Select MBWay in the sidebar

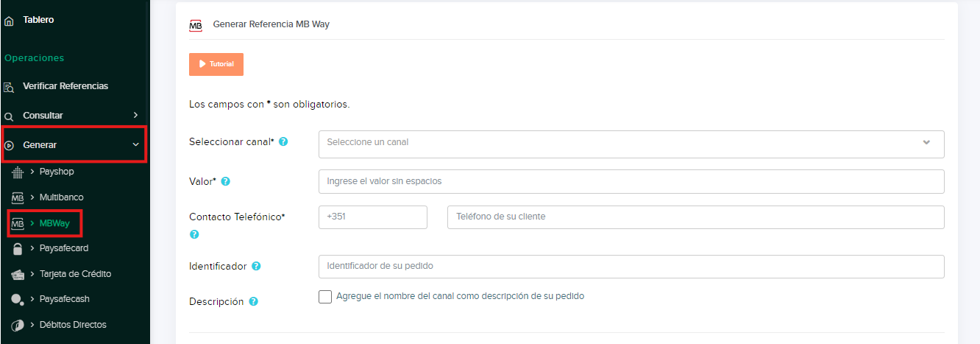click(x=54, y=223)
